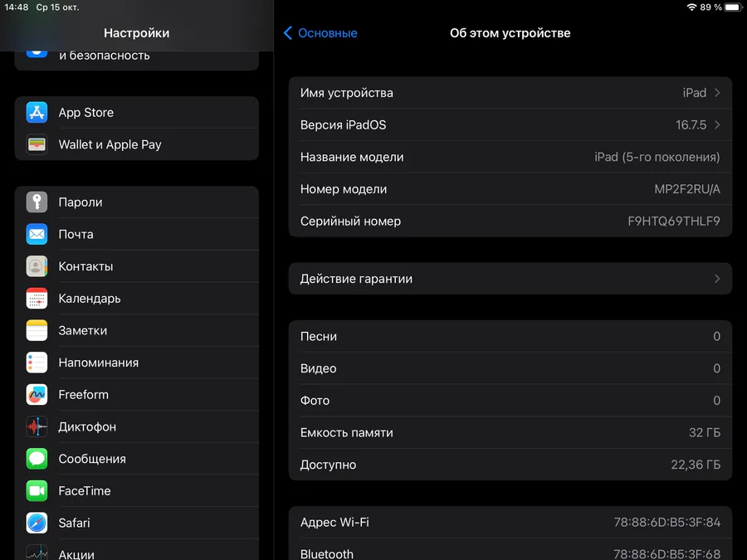Tap the 89 % battery percentage
The height and width of the screenshot is (560, 747).
(710, 7)
